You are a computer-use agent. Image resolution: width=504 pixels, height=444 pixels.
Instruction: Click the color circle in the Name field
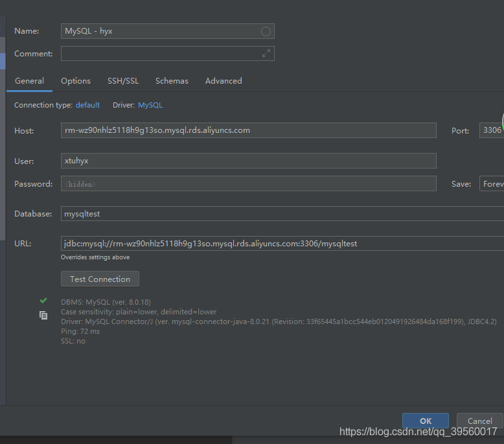[266, 32]
